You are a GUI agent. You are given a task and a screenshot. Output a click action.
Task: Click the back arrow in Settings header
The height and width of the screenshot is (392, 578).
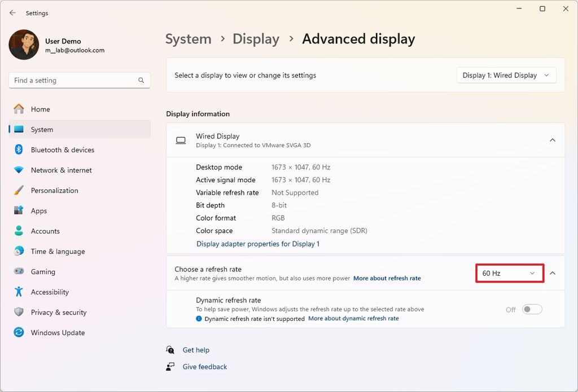[x=12, y=13]
